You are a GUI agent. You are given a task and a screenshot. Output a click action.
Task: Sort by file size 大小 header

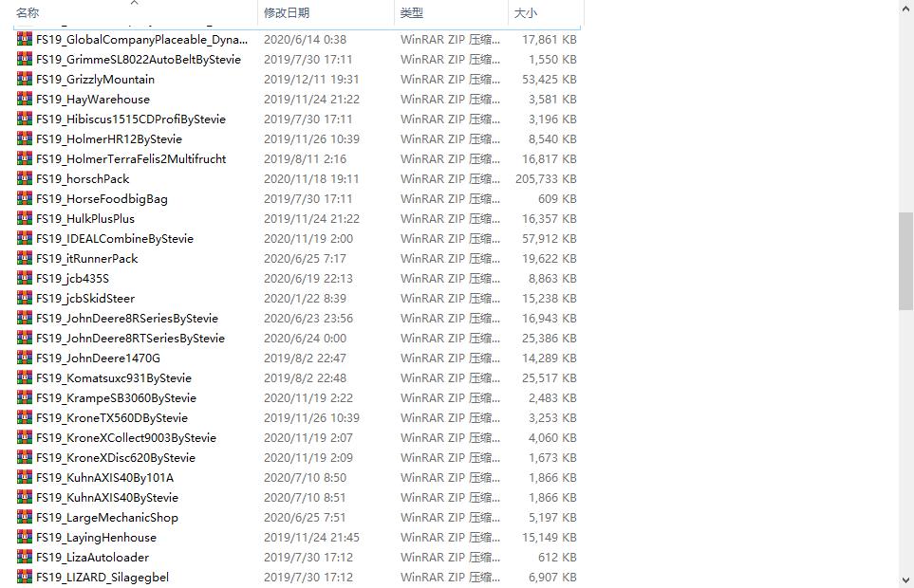point(546,12)
